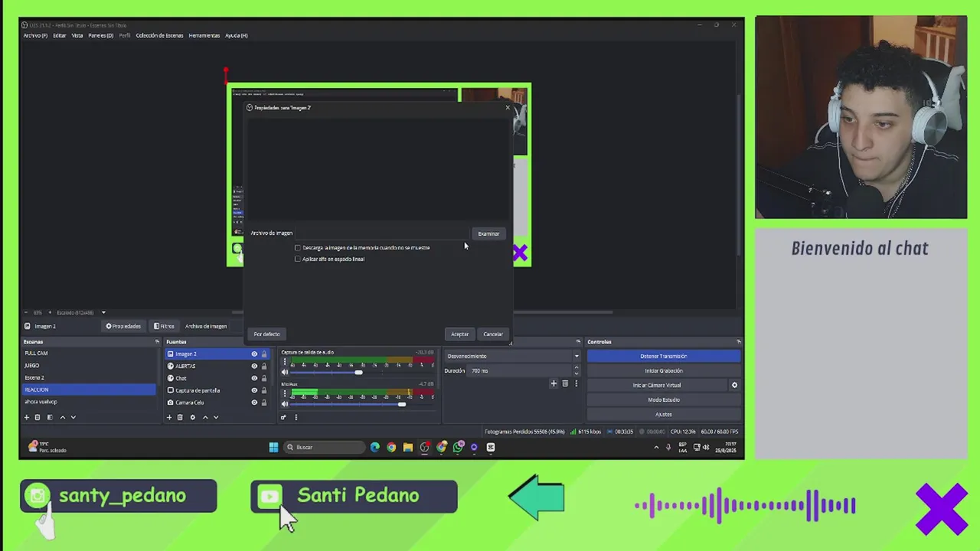Add a scene transition with plus icon

pos(554,383)
